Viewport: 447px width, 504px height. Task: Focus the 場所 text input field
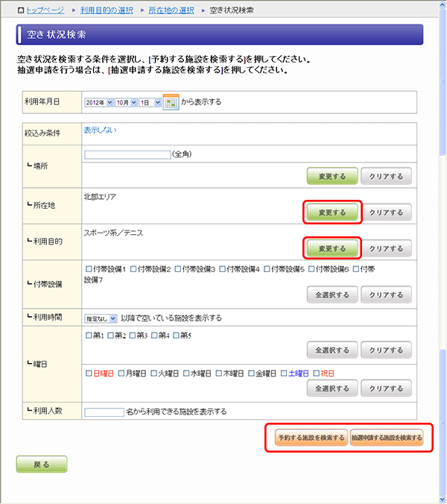tap(127, 154)
